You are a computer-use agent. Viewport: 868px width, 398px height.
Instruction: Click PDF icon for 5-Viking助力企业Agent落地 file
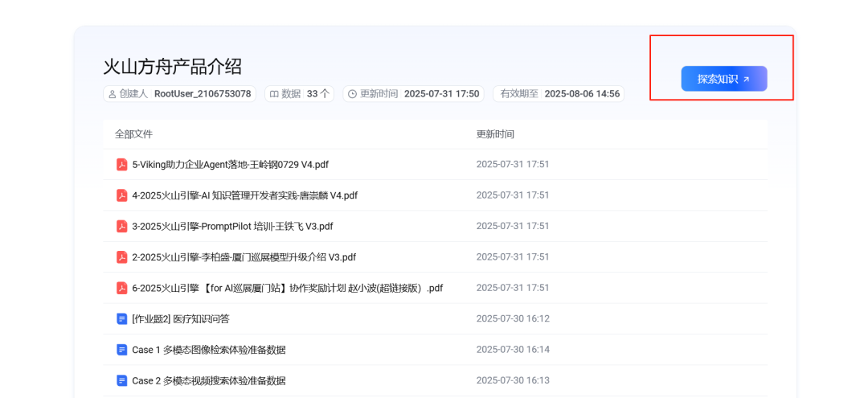[x=122, y=164]
